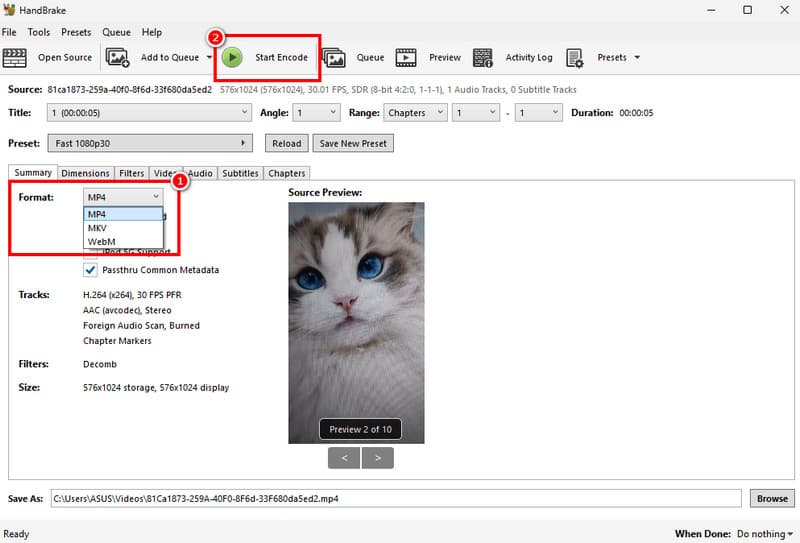Image resolution: width=800 pixels, height=543 pixels.
Task: Switch to the Subtitles tab
Action: point(240,173)
